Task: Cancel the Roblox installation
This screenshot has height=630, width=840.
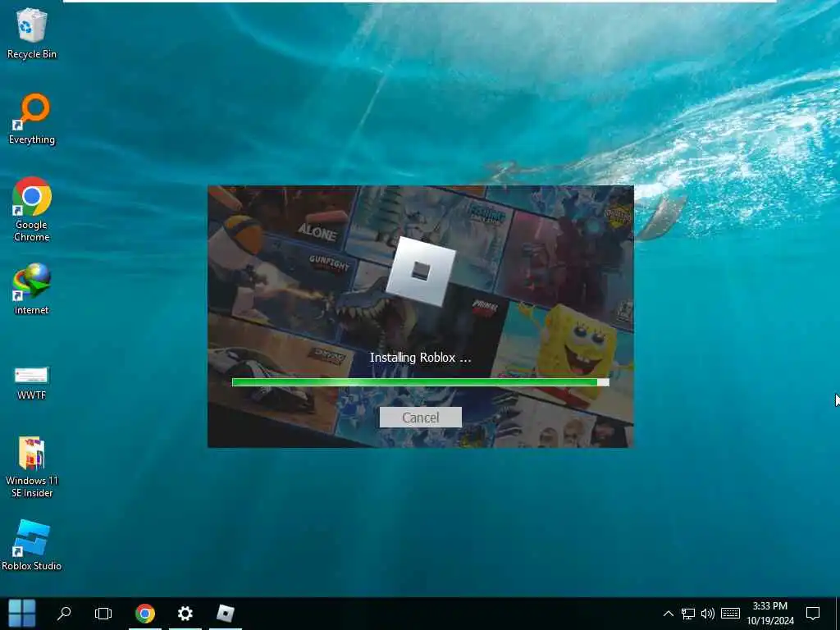Action: pos(421,418)
